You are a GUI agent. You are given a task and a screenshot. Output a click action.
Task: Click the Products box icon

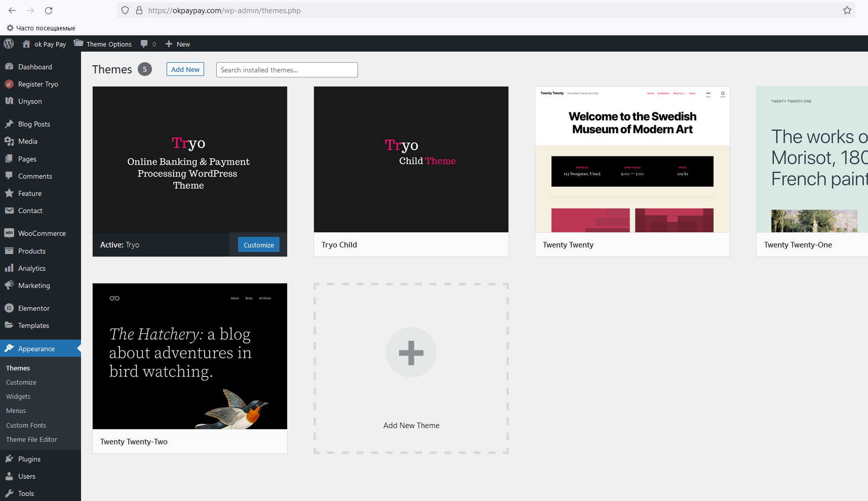pyautogui.click(x=9, y=251)
